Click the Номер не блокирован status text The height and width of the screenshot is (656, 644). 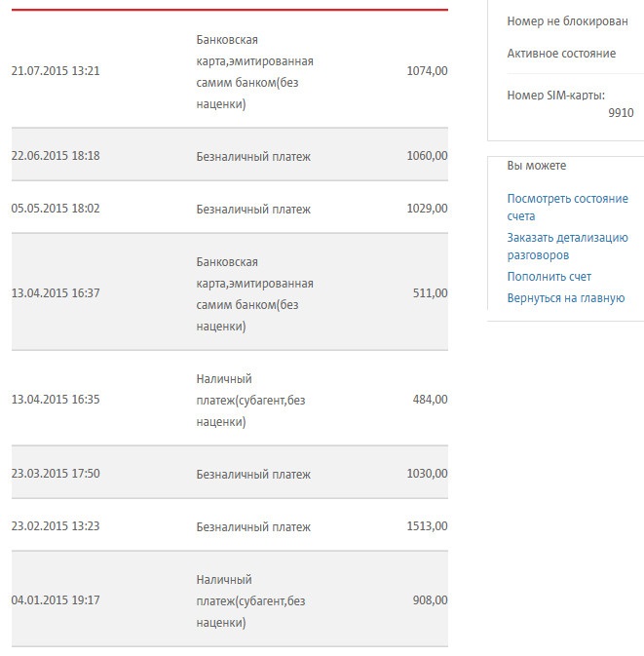567,20
